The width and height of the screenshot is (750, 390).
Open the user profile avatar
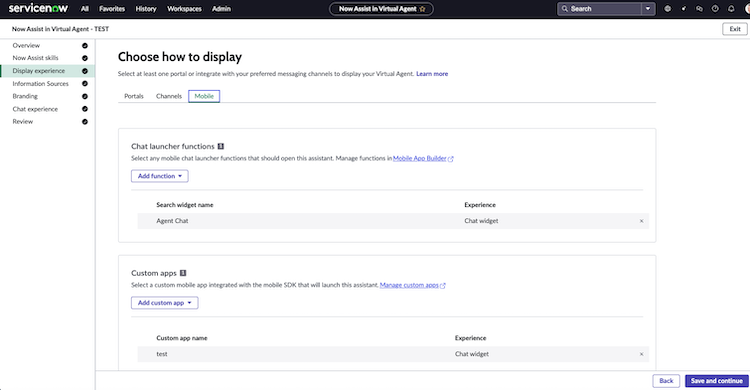coord(747,9)
